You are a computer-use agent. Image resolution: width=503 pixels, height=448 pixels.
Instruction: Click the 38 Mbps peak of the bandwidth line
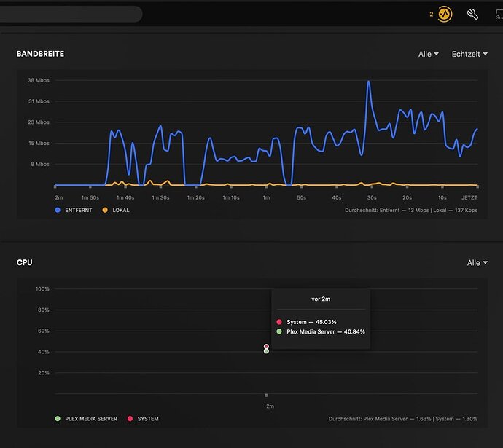click(x=369, y=82)
